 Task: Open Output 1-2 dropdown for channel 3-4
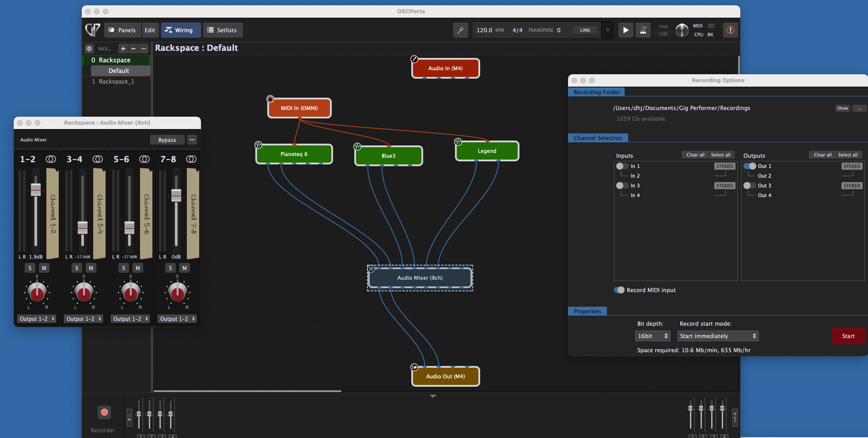click(84, 319)
